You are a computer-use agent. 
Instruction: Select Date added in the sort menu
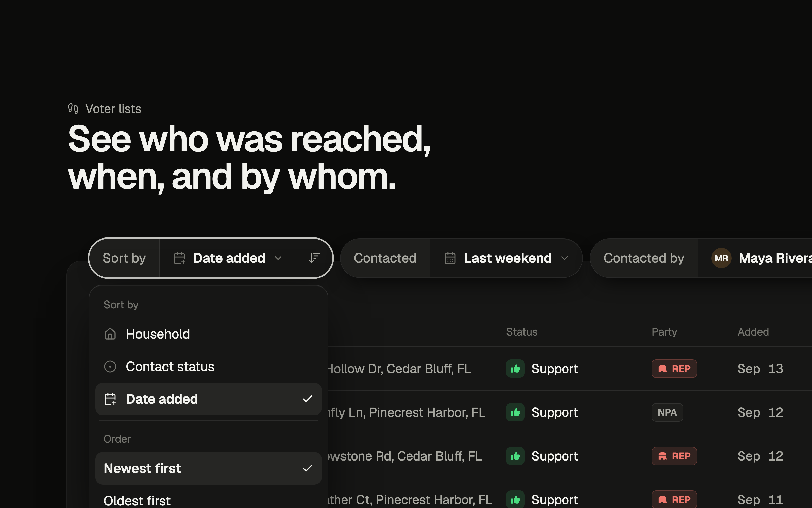point(208,399)
